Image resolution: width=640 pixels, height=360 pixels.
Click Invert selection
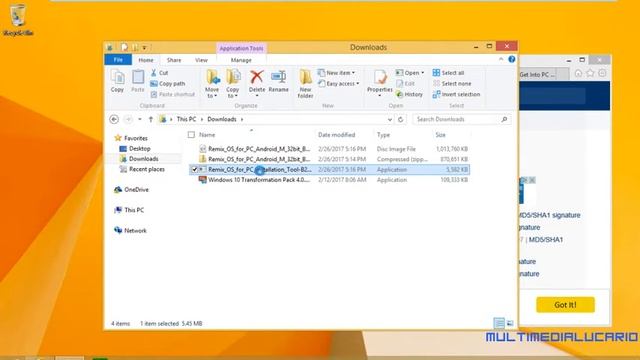click(456, 94)
